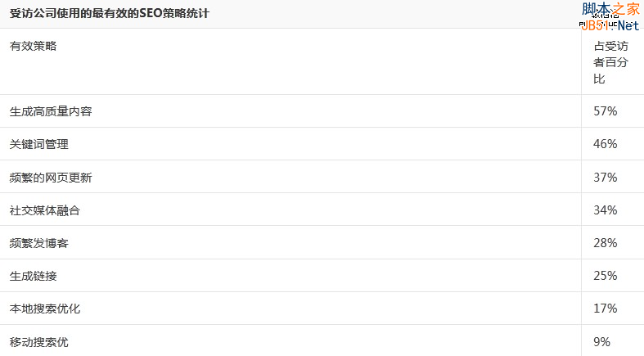Select the 37% percentage value
This screenshot has width=644, height=356.
pyautogui.click(x=605, y=178)
